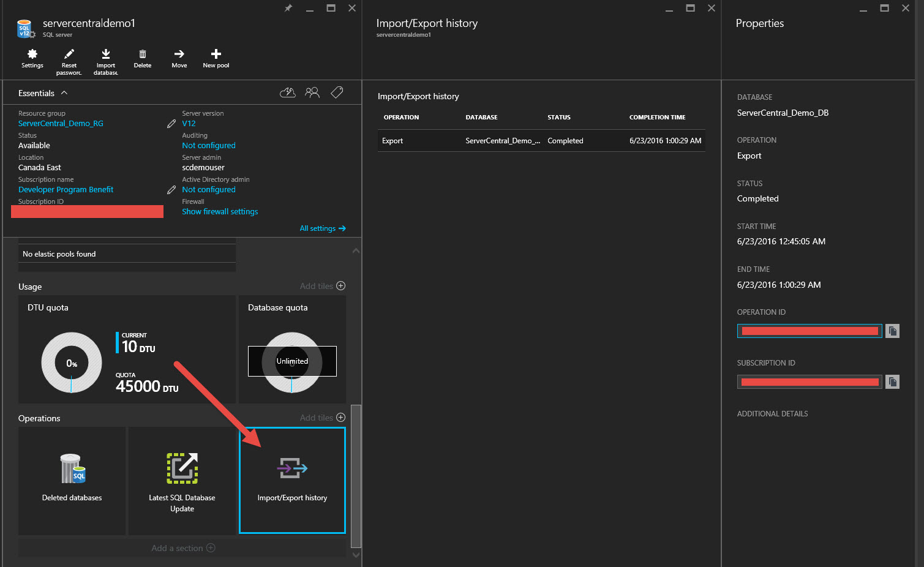
Task: Click Add tiles in the Usage section
Action: [x=322, y=286]
